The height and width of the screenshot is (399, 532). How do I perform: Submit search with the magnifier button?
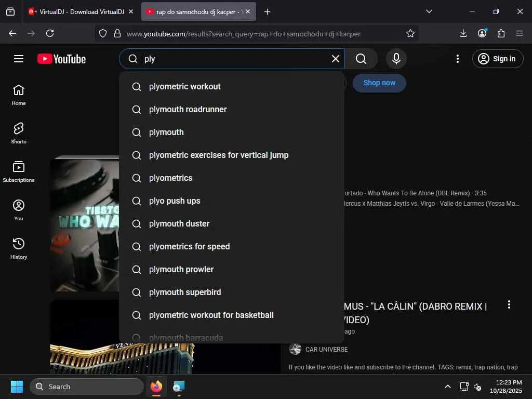pos(361,59)
